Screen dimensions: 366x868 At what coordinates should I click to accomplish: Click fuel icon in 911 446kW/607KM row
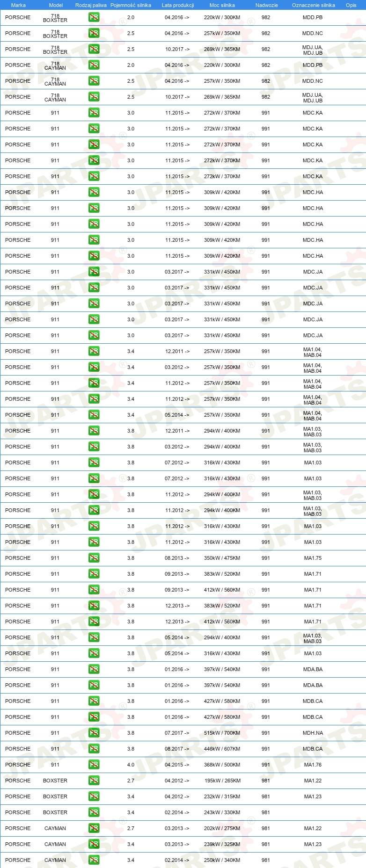[94, 749]
